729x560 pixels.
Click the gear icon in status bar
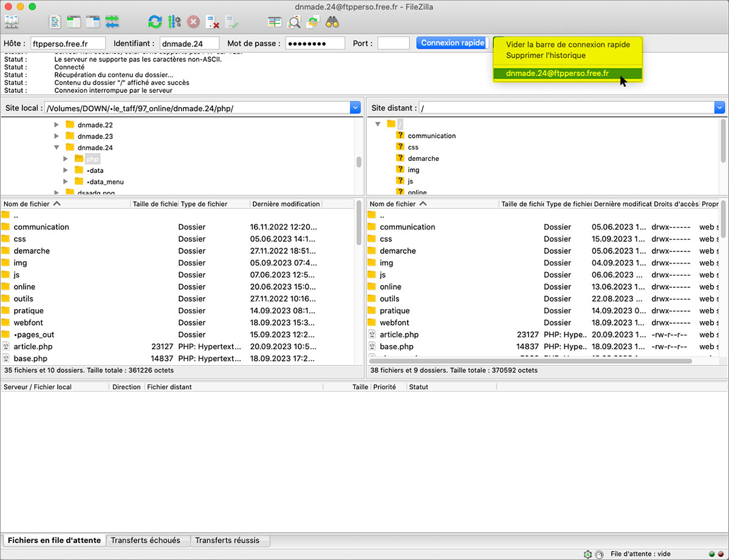click(x=587, y=554)
